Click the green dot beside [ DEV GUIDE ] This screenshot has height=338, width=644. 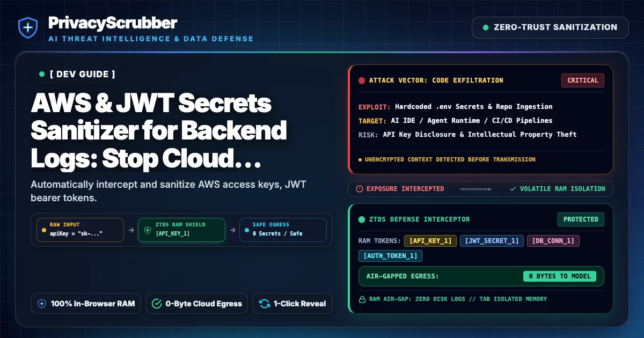[x=42, y=74]
